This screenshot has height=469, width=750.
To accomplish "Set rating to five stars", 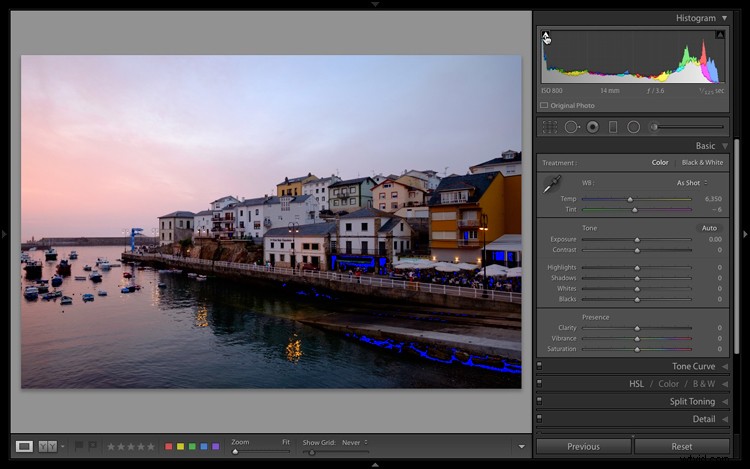I will (151, 447).
